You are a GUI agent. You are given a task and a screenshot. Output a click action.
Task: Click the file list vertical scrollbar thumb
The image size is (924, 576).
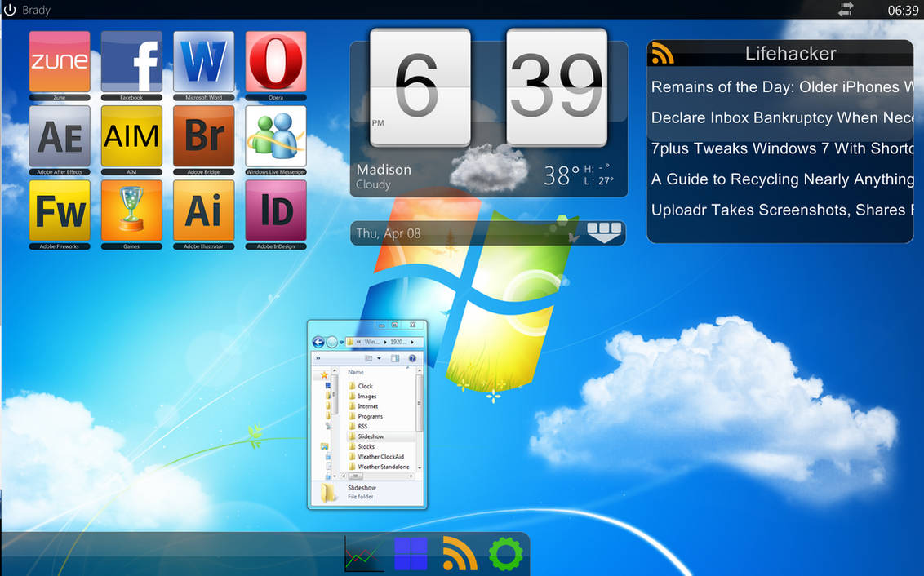click(420, 403)
